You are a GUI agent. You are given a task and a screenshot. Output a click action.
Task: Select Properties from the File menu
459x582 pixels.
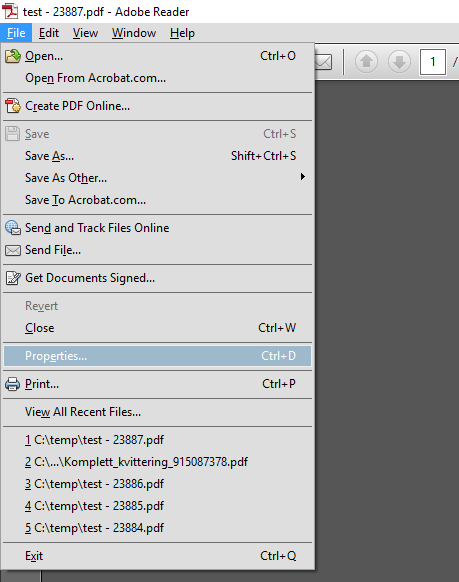click(157, 356)
